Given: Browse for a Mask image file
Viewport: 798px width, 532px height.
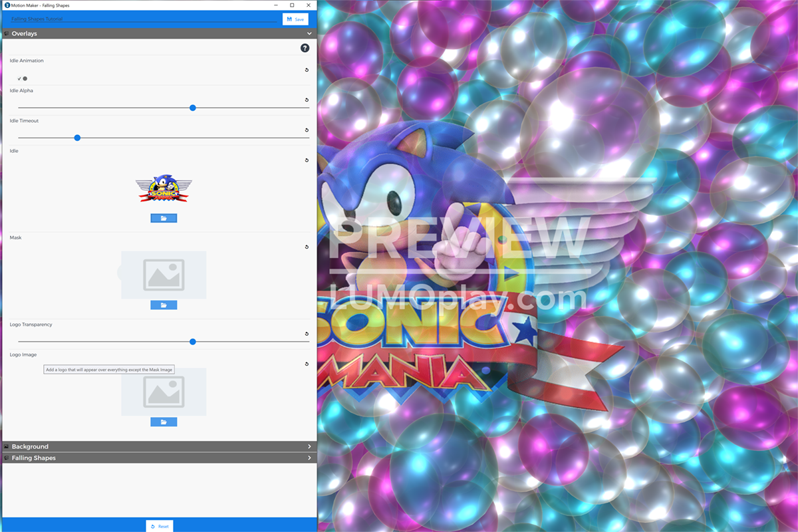Looking at the screenshot, I should [x=164, y=305].
